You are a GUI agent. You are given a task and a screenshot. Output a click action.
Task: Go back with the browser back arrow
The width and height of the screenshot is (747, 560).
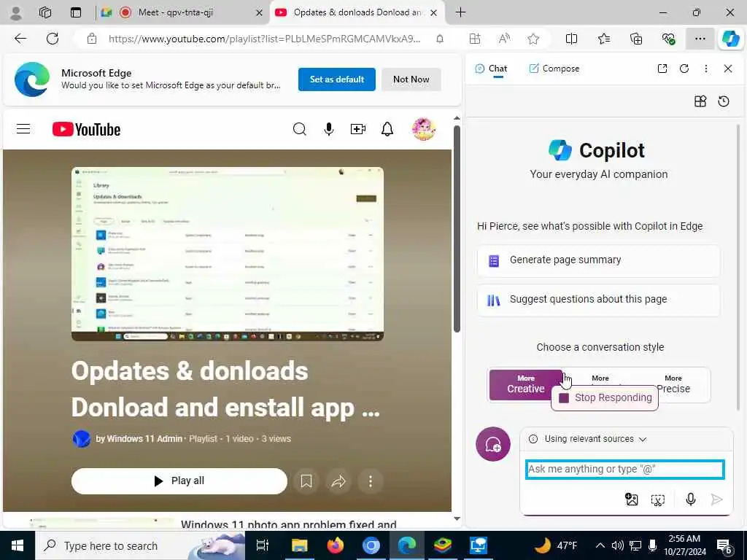(20, 39)
